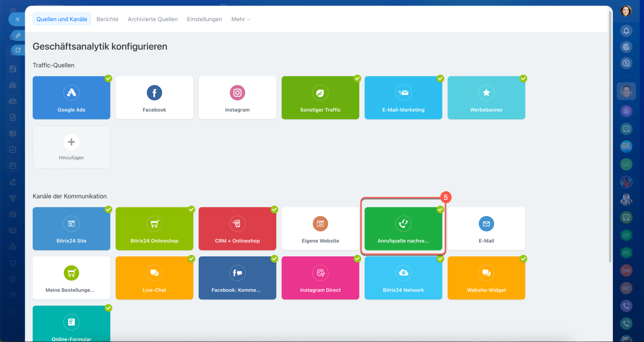Select the Facebook traffic source icon
Screen dimensions: 644x342
tap(154, 93)
